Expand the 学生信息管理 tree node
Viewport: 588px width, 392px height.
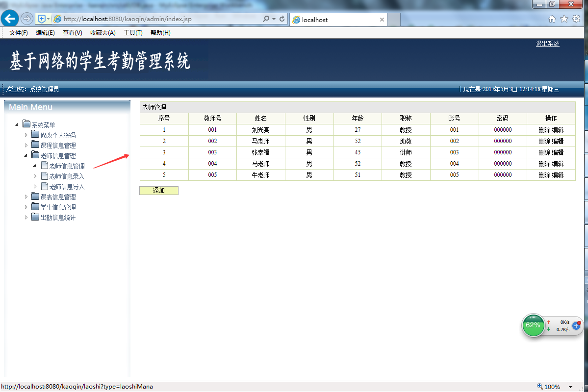tap(26, 207)
